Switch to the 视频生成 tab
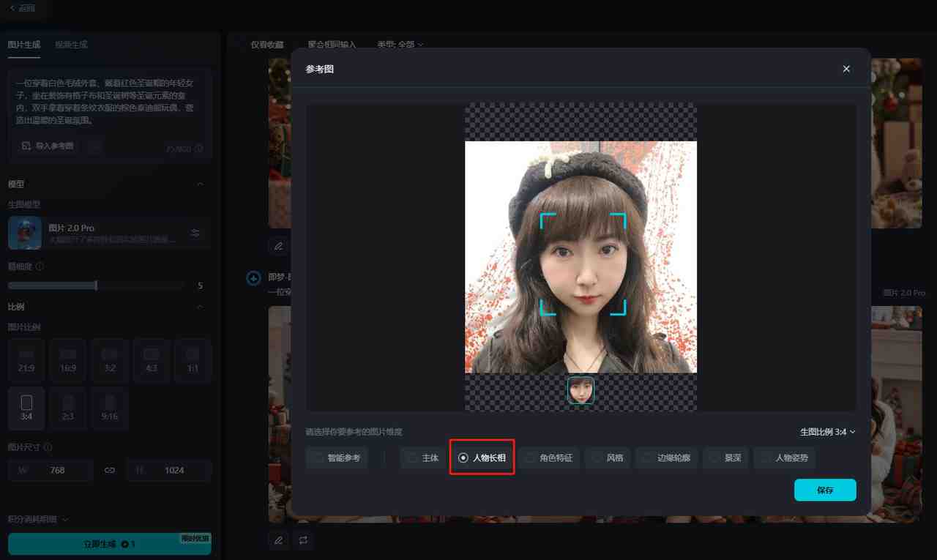Screen dimensions: 937x560 click(72, 45)
